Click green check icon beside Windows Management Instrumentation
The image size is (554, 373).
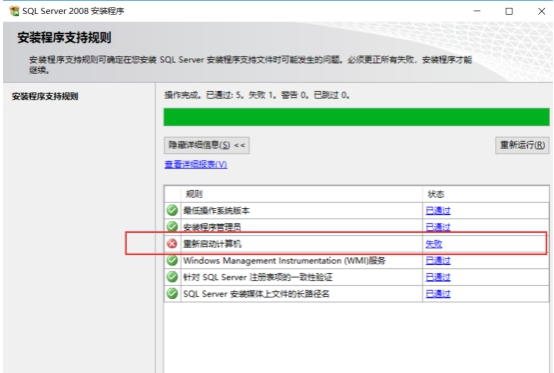pyautogui.click(x=172, y=260)
